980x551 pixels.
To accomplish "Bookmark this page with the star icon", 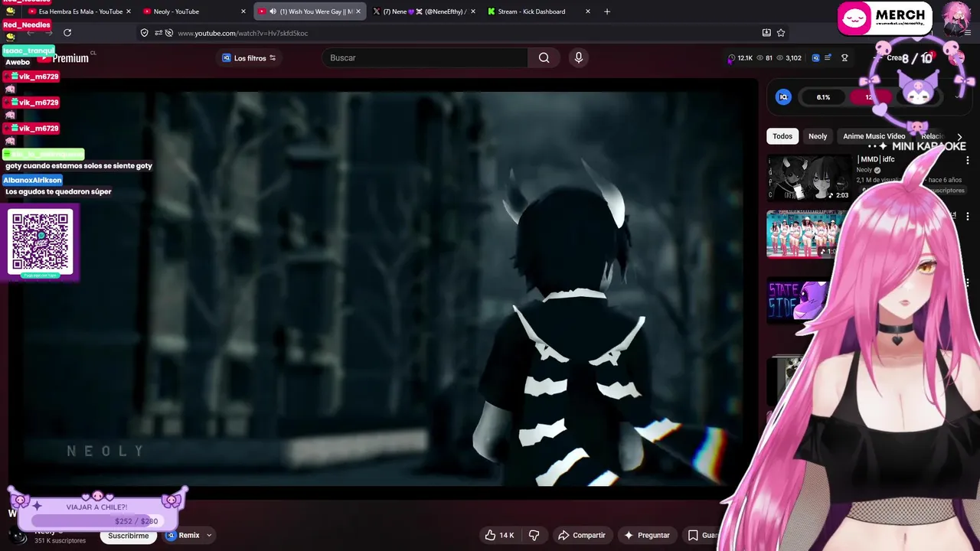I will coord(781,33).
